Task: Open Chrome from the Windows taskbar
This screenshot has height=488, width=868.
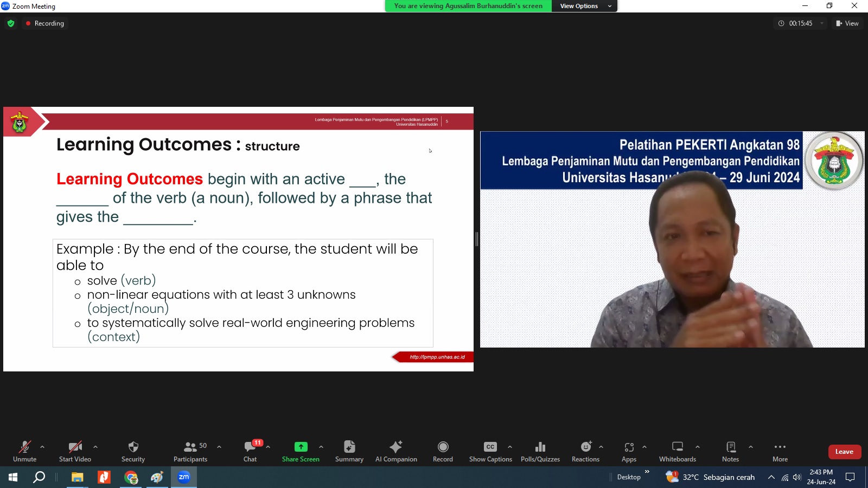Action: click(131, 477)
